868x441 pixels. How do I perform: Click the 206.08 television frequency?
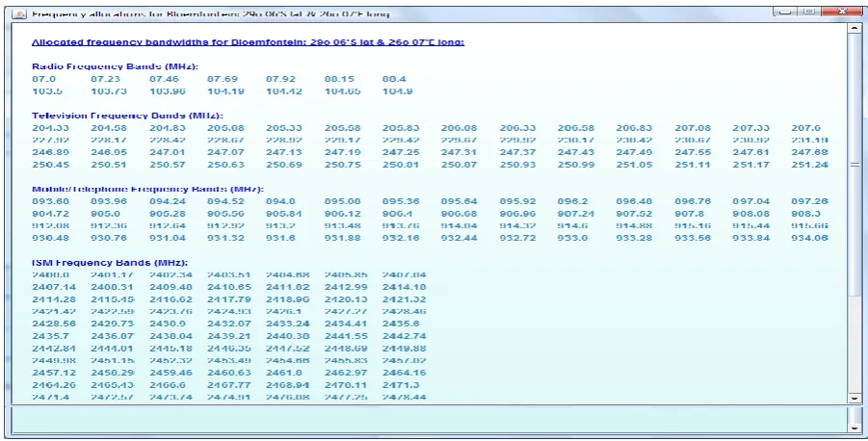459,128
